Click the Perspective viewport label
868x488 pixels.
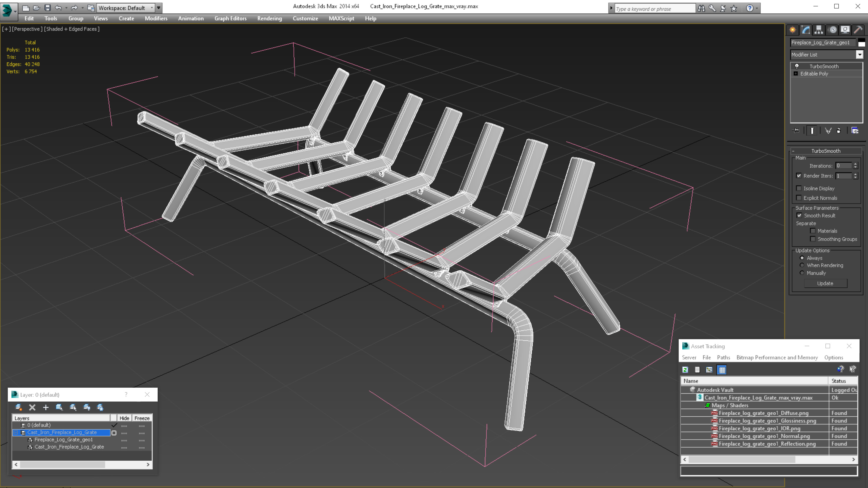(x=27, y=29)
